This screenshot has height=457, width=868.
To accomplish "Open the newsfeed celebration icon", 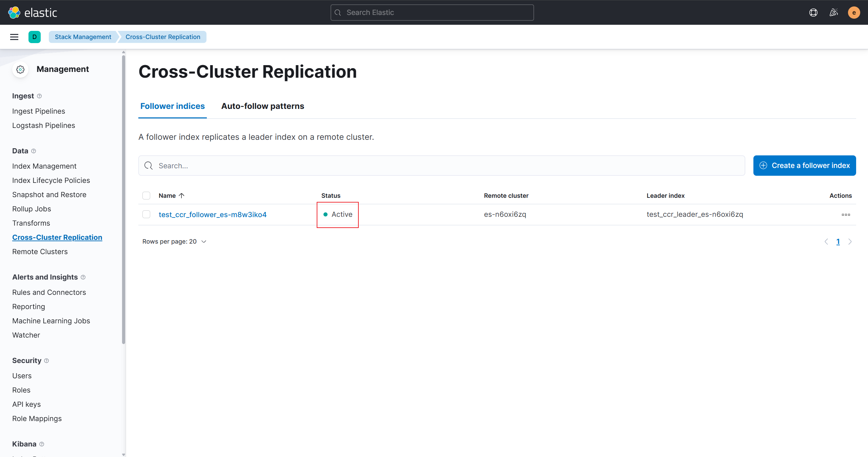I will 834,13.
